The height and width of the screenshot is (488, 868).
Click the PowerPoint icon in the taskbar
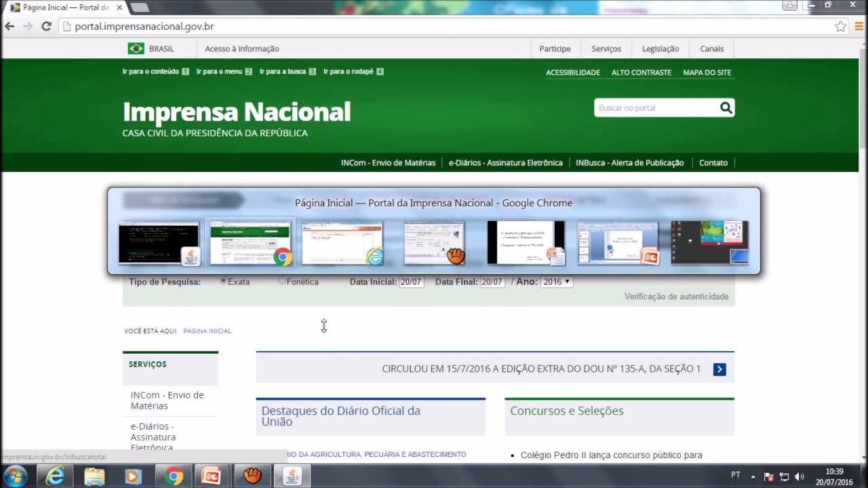pyautogui.click(x=213, y=476)
